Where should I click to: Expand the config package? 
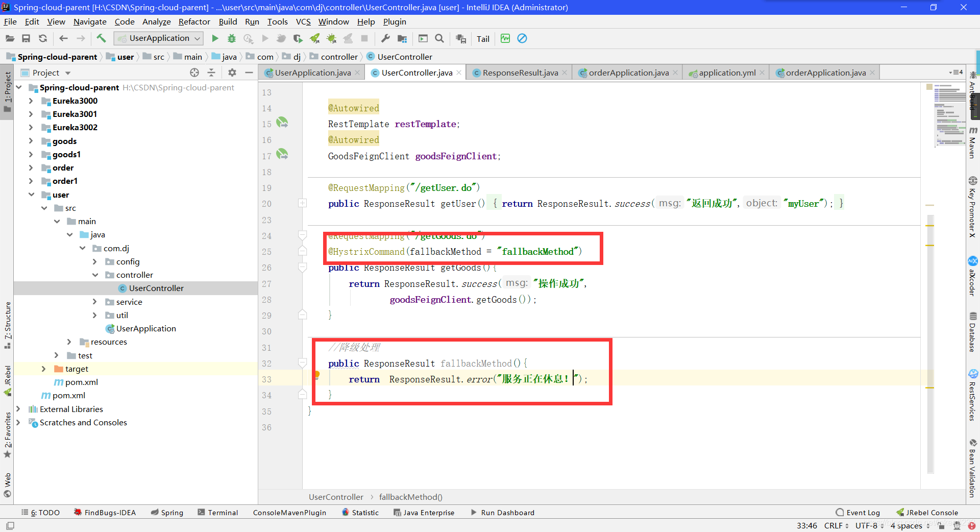pos(94,261)
